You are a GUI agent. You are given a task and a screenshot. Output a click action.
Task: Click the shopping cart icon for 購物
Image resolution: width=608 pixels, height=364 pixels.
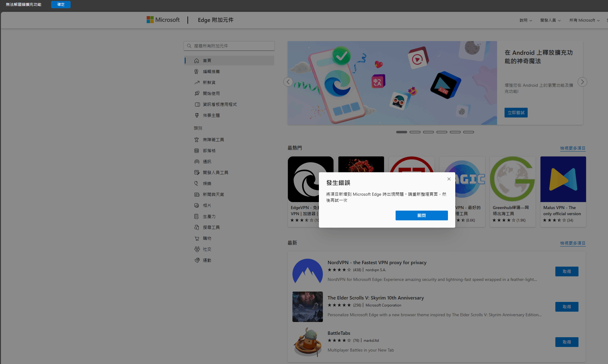[x=197, y=238]
